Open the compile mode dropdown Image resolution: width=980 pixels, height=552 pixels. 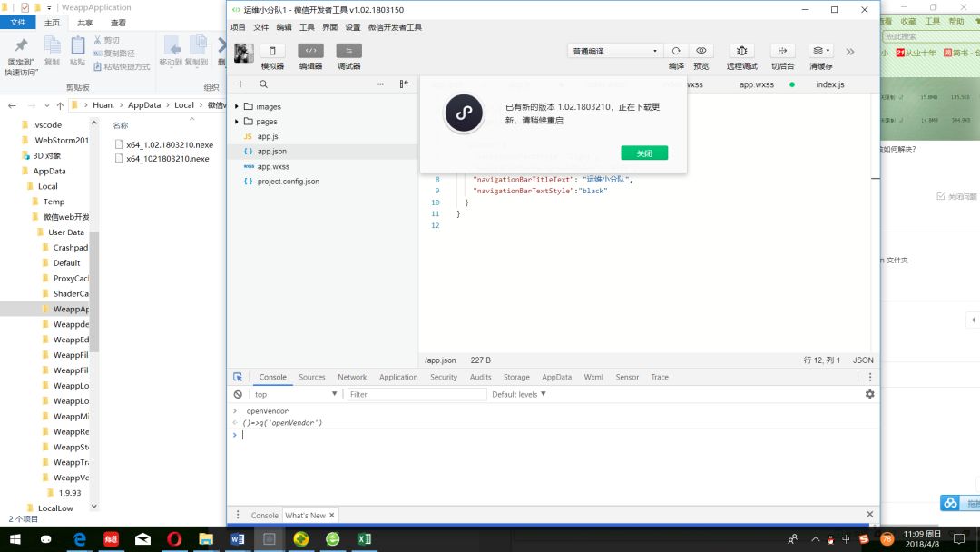(x=614, y=51)
